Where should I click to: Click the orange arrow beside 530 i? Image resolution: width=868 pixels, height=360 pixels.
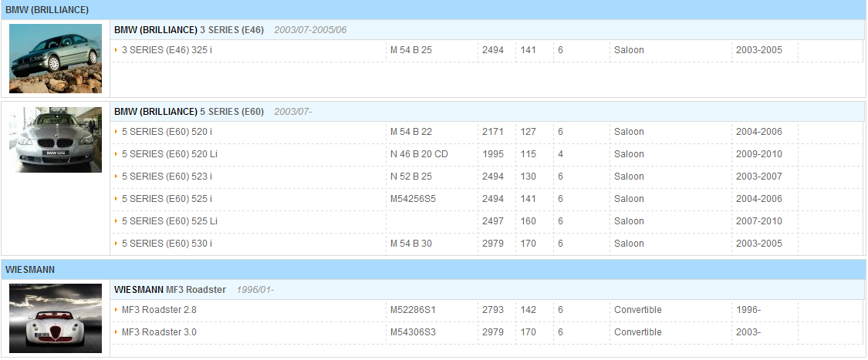(x=117, y=244)
